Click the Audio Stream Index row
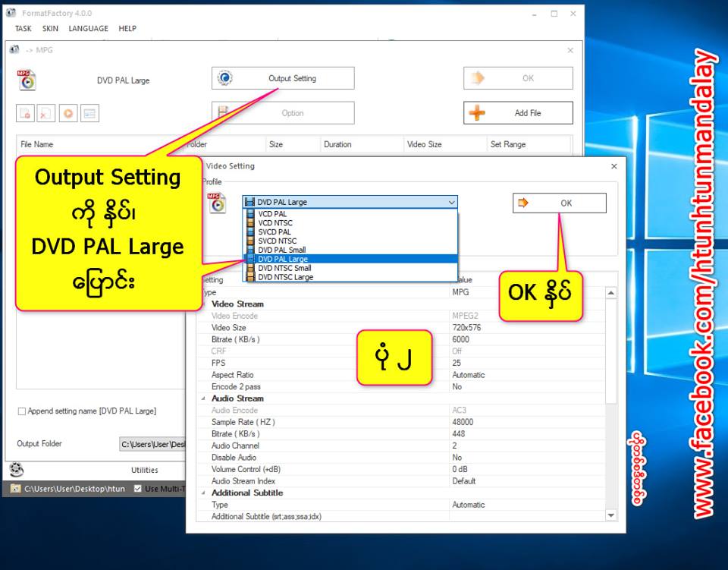 coord(402,481)
